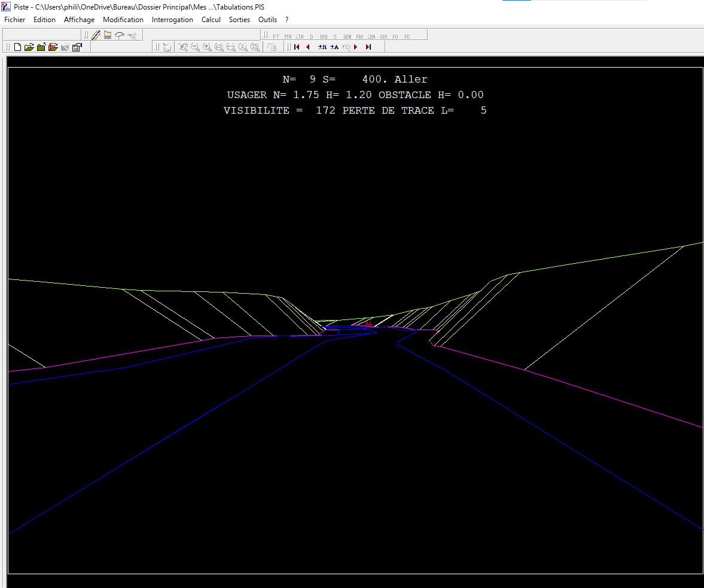Select the umbrella-shaped icon in the upper toolbar
The image size is (704, 588).
click(120, 35)
